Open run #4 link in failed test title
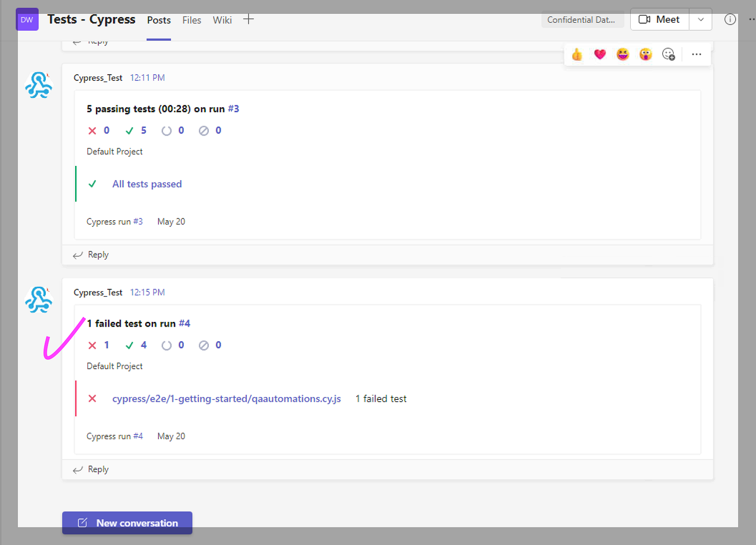Image resolution: width=756 pixels, height=545 pixels. 184,323
